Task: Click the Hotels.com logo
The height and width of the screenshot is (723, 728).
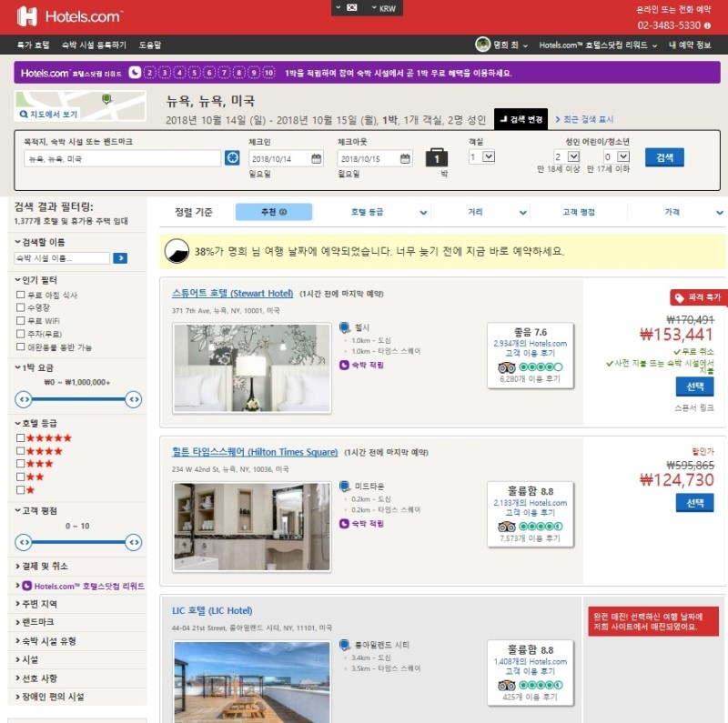Action: pos(70,16)
